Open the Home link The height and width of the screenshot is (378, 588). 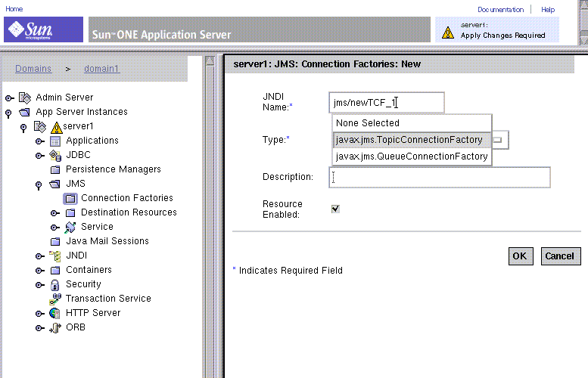tap(14, 8)
